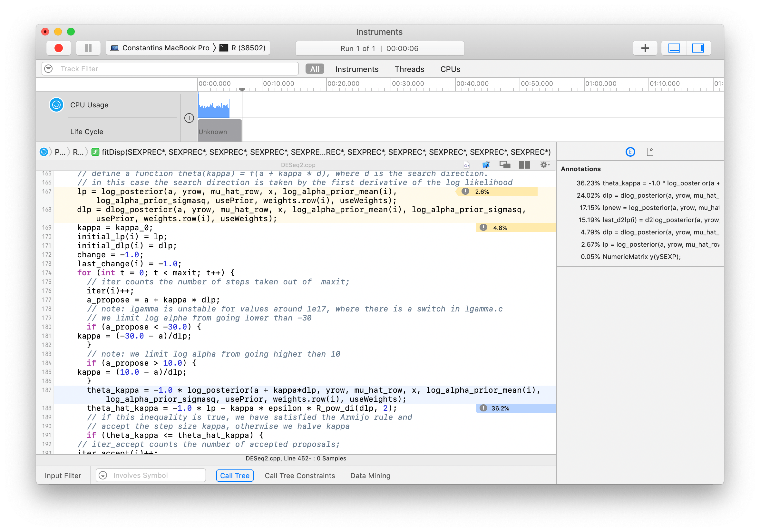Enable the side-by-side split view icon

point(524,164)
